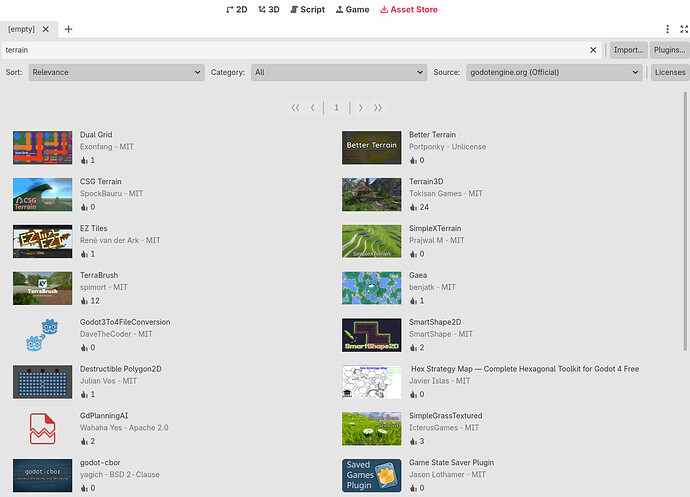Open the Game State Saver Plugin title
The width and height of the screenshot is (690, 497).
coord(451,463)
